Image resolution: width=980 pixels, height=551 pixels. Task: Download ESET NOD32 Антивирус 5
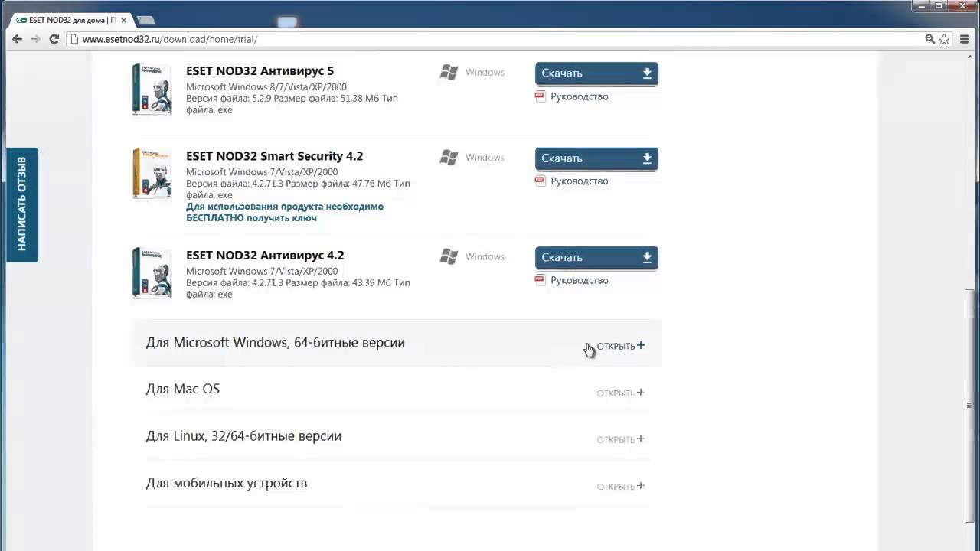pyautogui.click(x=596, y=73)
